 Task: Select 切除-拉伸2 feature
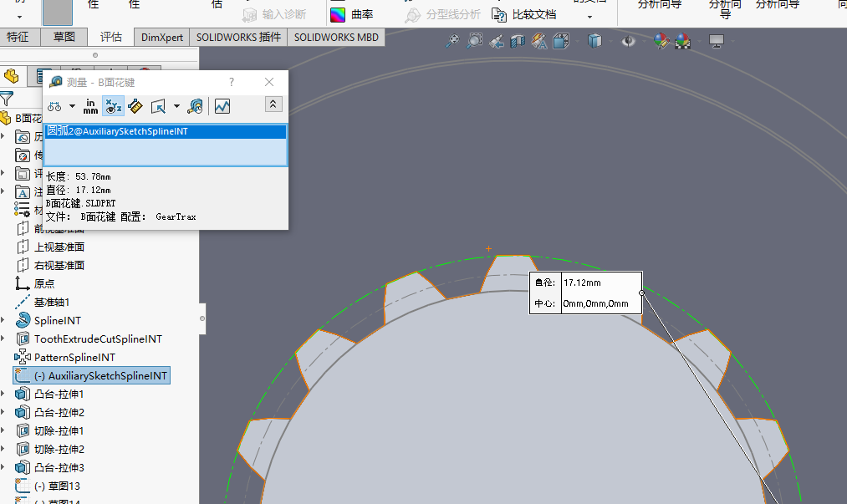(x=59, y=449)
